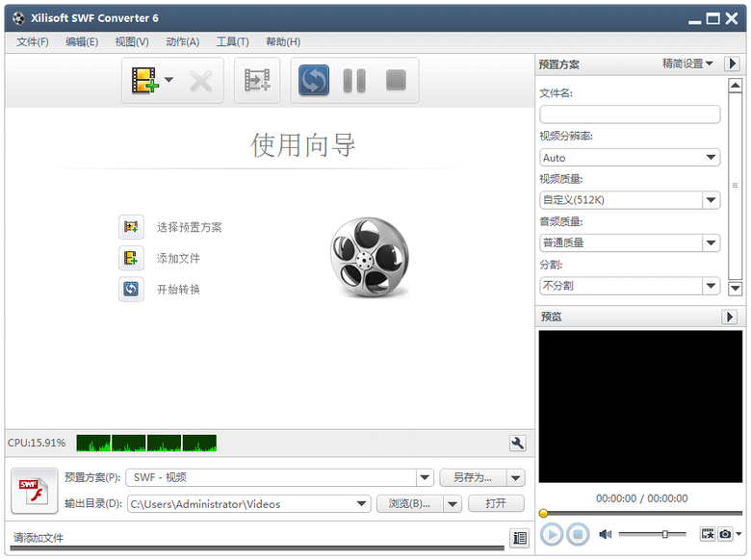This screenshot has width=751, height=560.
Task: Close the Xilisoft SWF Converter window
Action: tap(732, 18)
